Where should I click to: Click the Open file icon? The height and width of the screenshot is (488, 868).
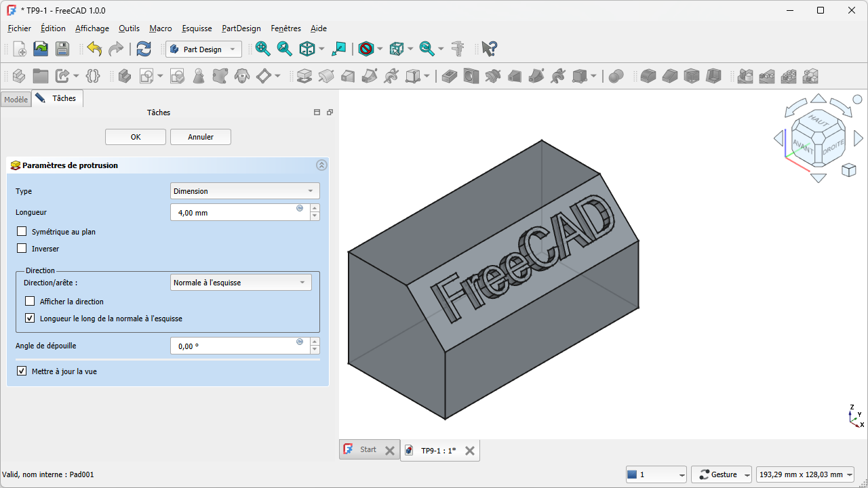pos(41,49)
